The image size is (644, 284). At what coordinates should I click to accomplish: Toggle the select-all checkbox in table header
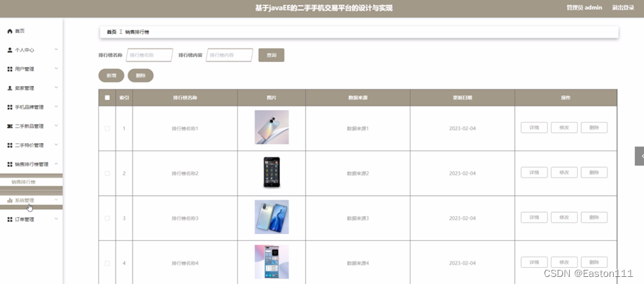[107, 98]
